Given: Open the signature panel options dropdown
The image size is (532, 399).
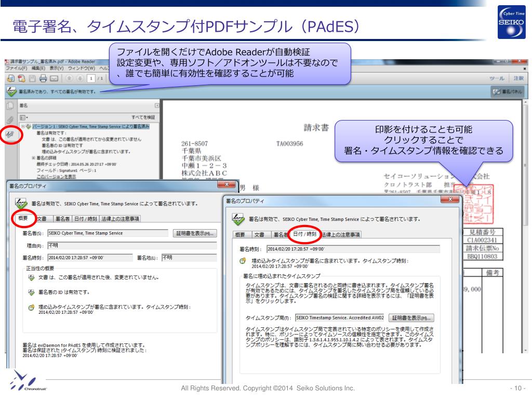Looking at the screenshot, I should [23, 117].
